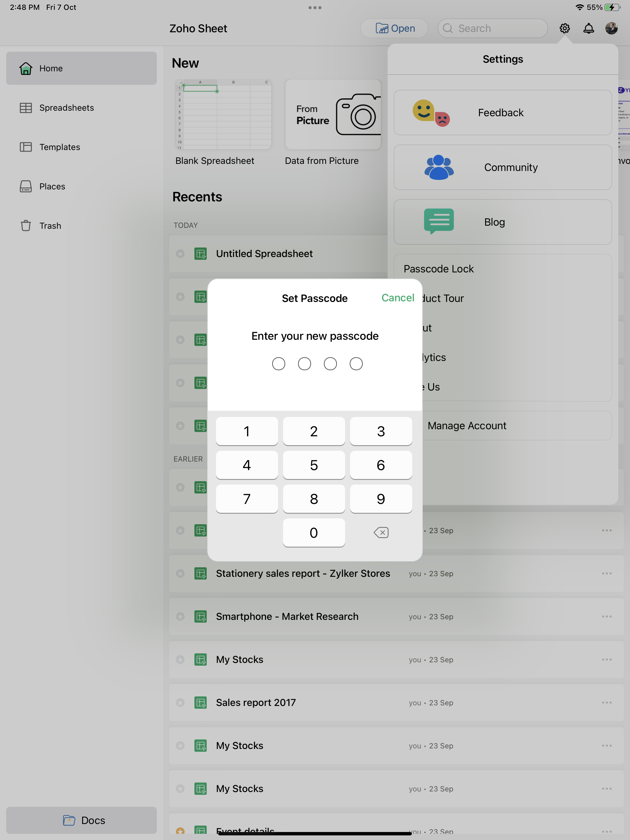This screenshot has width=630, height=840.
Task: Open the Blank Spreadsheet thumbnail
Action: 223,115
